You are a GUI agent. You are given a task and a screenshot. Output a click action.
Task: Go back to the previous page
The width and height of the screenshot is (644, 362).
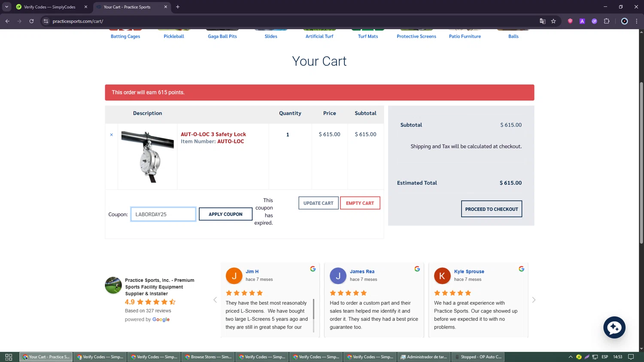[7, 21]
